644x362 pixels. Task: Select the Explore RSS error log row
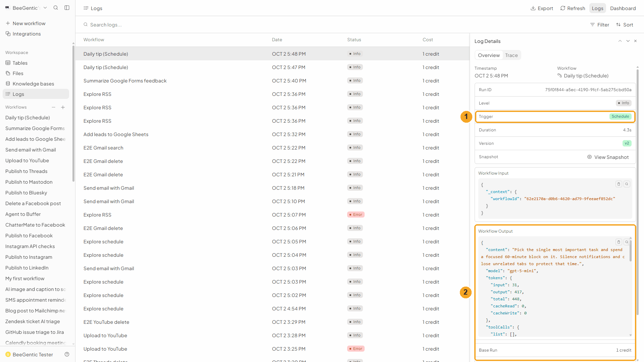point(272,215)
